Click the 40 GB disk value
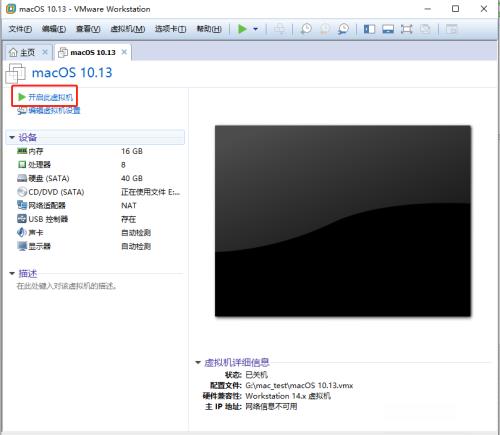The image size is (500, 435). pos(132,178)
